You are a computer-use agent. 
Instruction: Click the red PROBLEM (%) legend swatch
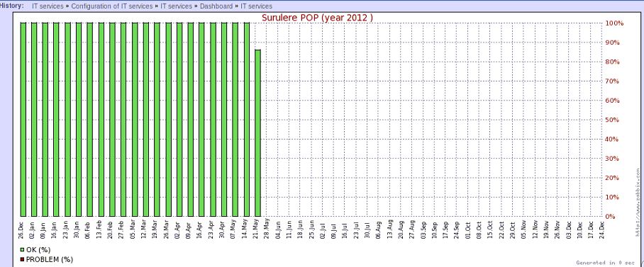pyautogui.click(x=22, y=259)
